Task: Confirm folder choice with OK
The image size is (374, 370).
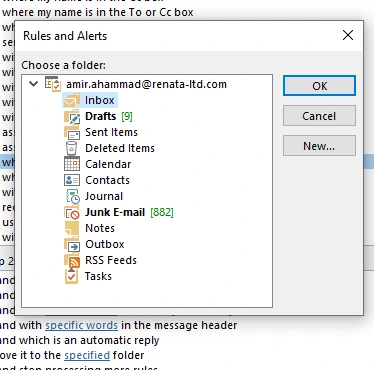Action: [x=319, y=86]
